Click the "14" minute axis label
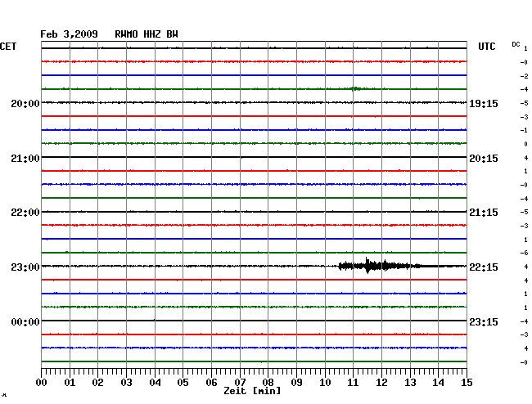 click(x=438, y=382)
